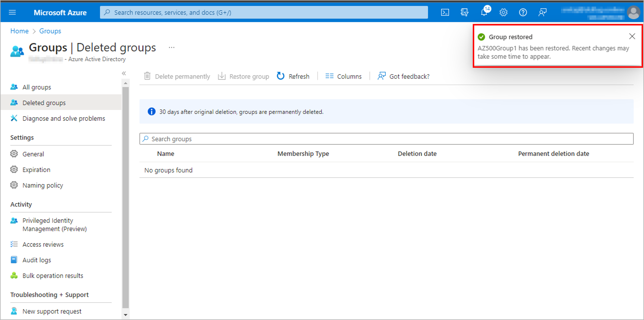
Task: Click the green check icon in notification
Action: pyautogui.click(x=481, y=37)
